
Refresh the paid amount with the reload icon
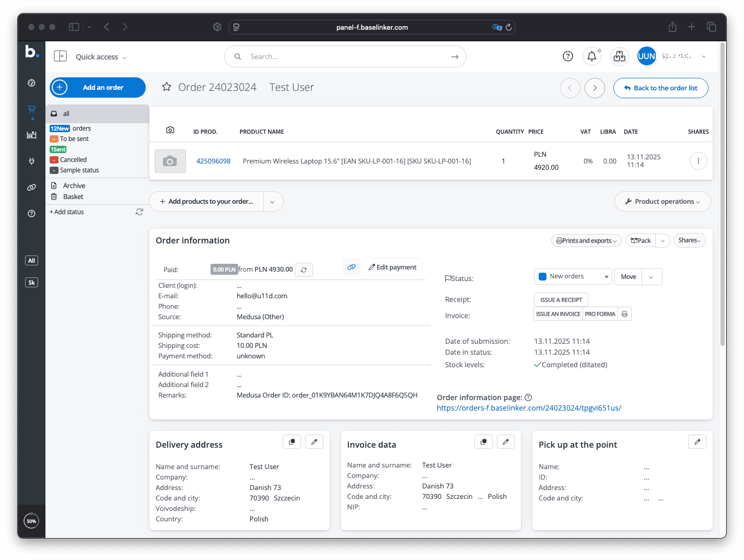(304, 270)
